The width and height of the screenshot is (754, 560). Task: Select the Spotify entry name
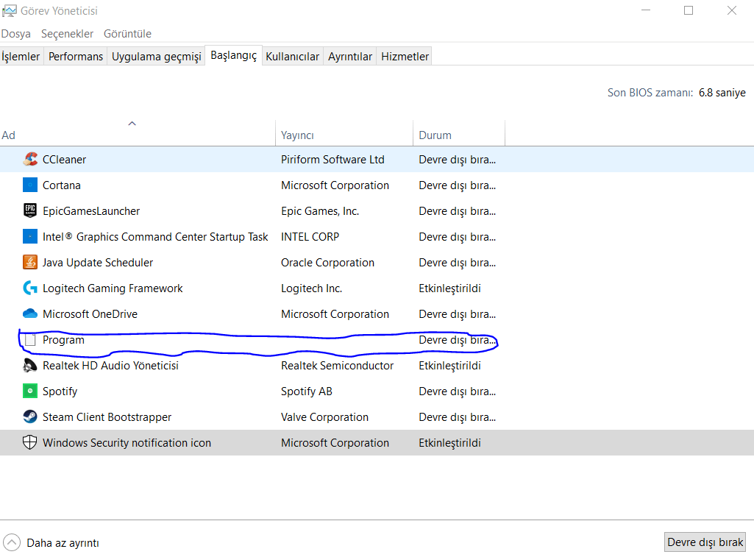[60, 391]
